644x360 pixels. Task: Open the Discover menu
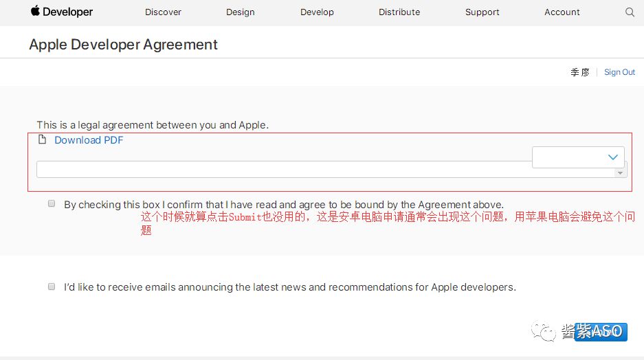[x=163, y=12]
